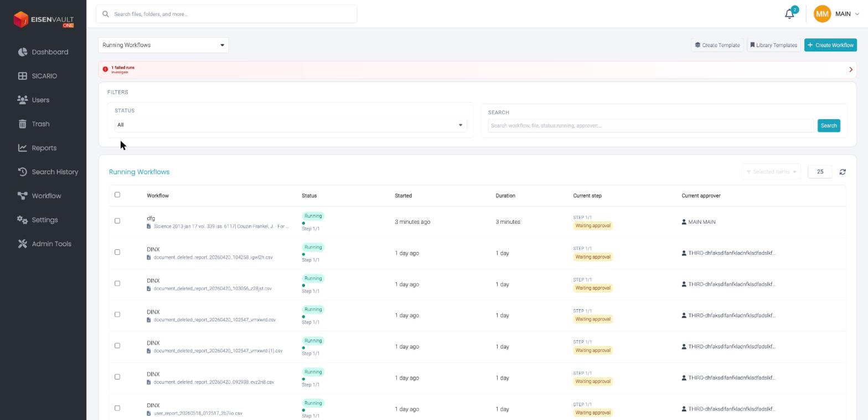Viewport: 868px width, 420px height.
Task: Open Search History in sidebar
Action: point(48,172)
